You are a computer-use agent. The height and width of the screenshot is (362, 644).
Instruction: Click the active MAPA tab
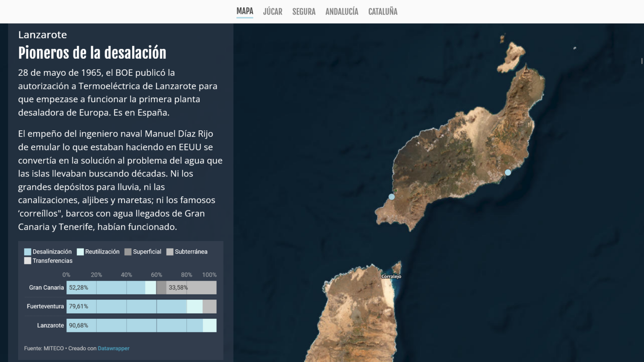[x=245, y=11]
